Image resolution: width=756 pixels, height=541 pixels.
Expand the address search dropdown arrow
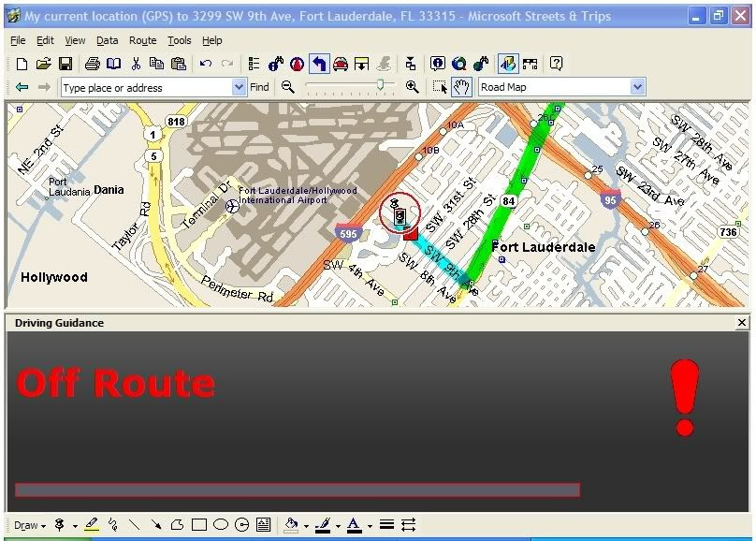pos(239,88)
